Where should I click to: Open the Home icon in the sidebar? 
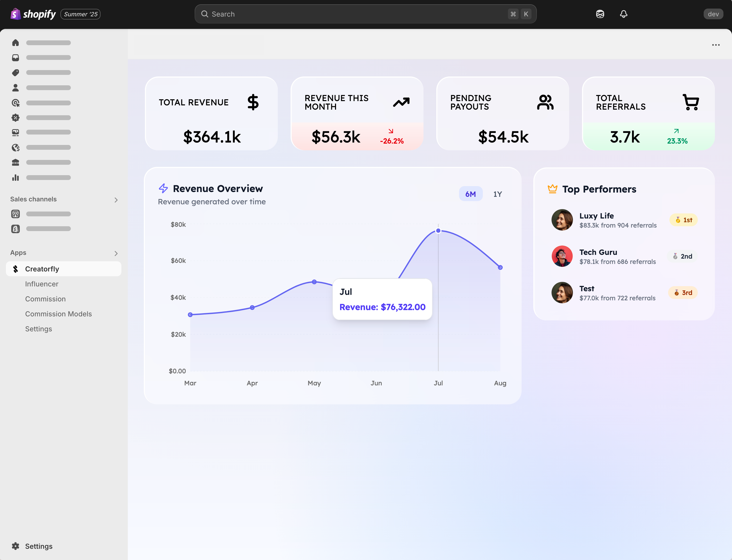point(15,43)
